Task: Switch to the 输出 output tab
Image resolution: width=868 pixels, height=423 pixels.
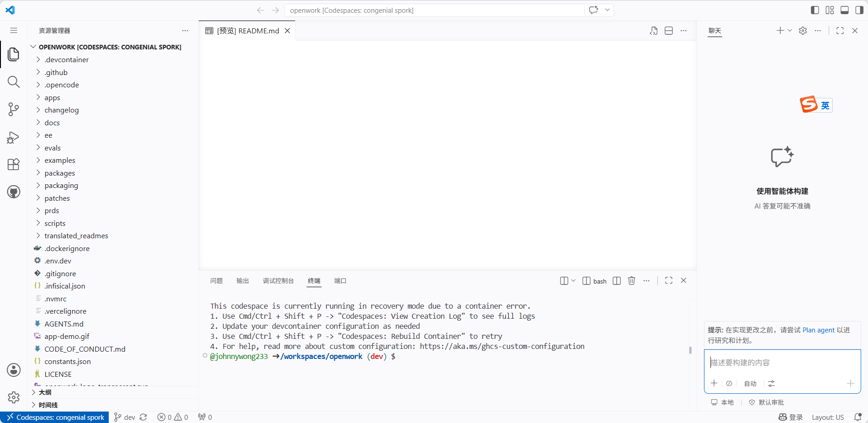Action: click(243, 281)
